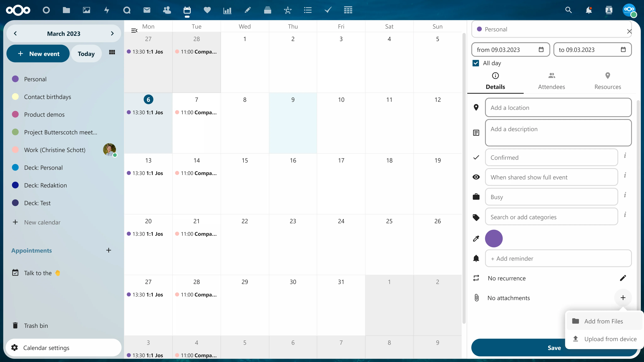The width and height of the screenshot is (644, 362).
Task: Open the March 2023 month picker
Action: tap(64, 33)
